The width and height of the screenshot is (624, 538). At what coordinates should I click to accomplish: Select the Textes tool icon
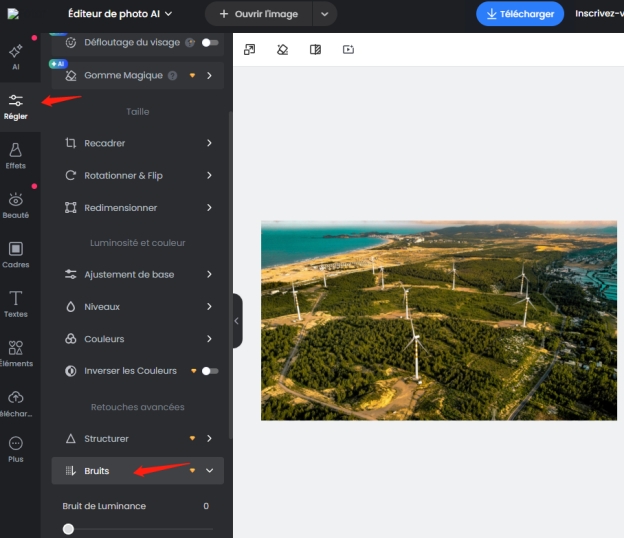coord(15,303)
